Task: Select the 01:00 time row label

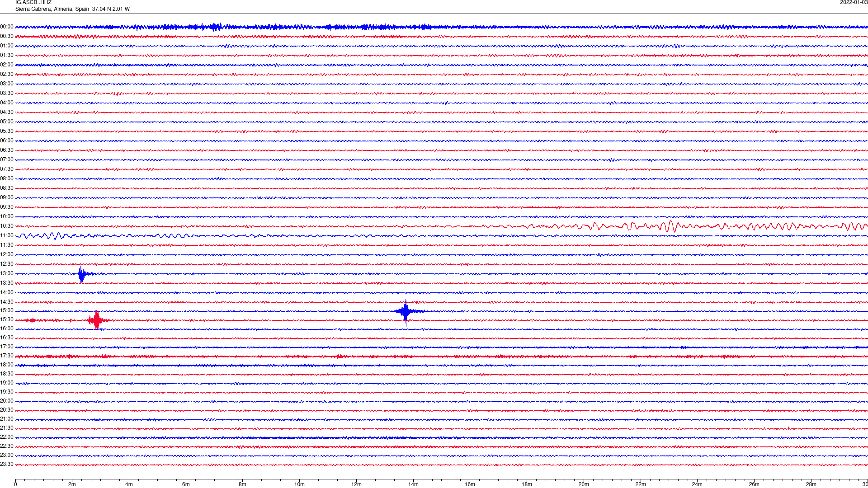Action: click(7, 46)
